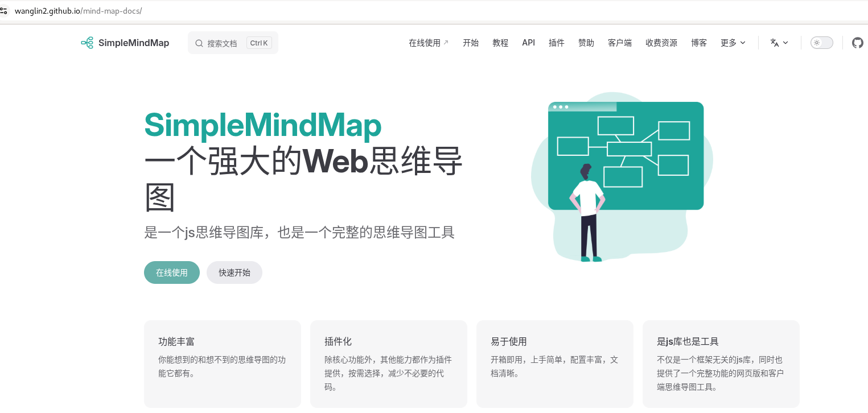Select 客户端 in the navigation bar
This screenshot has width=868, height=413.
619,43
